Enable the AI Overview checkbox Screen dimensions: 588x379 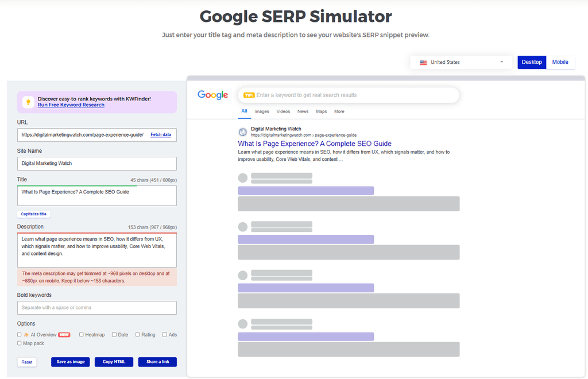19,334
